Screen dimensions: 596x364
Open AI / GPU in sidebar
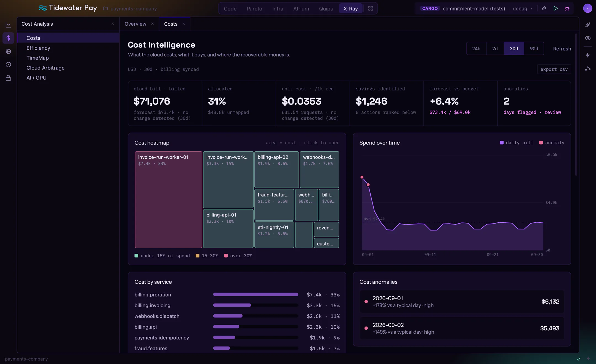(68, 78)
